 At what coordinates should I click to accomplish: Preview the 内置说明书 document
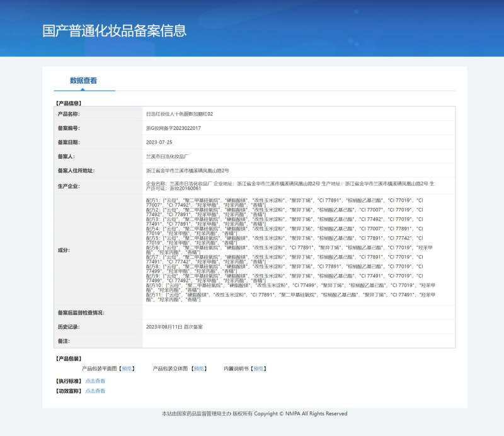[258, 369]
